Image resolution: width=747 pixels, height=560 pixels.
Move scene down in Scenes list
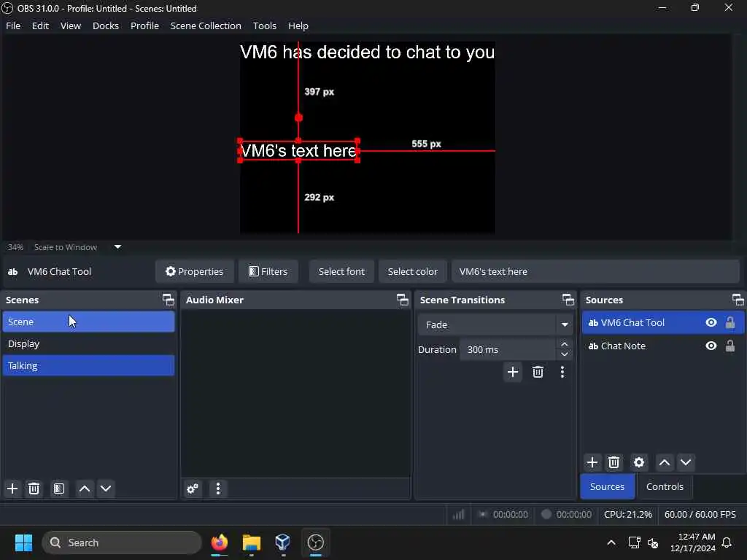click(106, 489)
